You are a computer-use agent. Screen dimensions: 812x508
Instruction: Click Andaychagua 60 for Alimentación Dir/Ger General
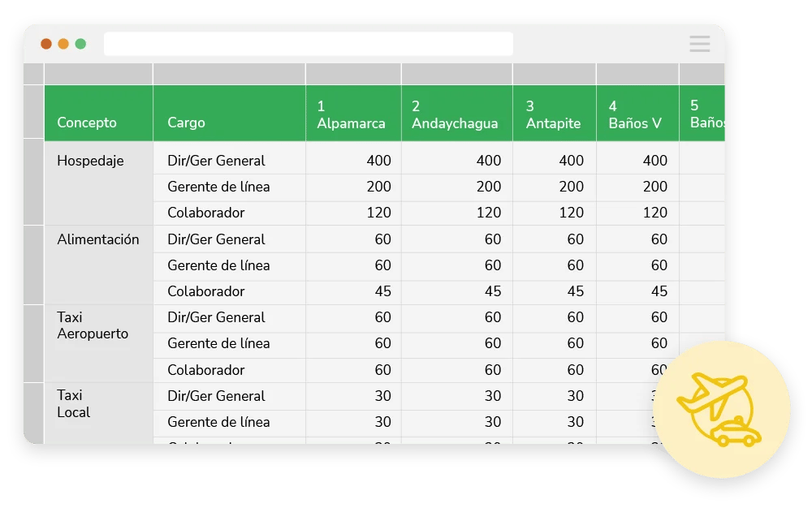coord(457,239)
